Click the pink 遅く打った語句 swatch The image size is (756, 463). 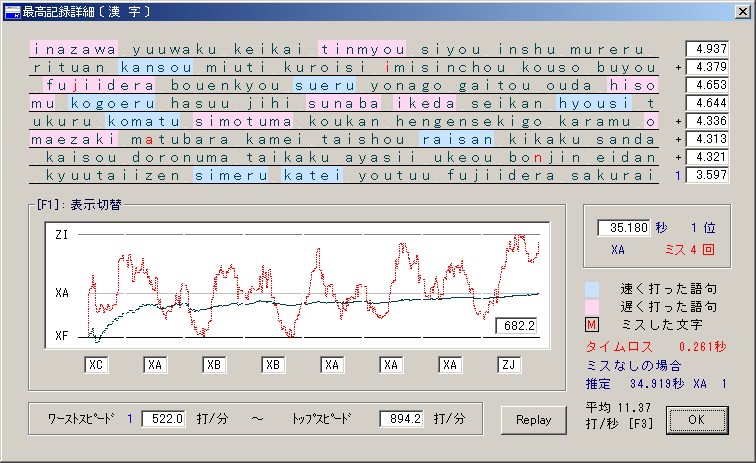pos(592,307)
